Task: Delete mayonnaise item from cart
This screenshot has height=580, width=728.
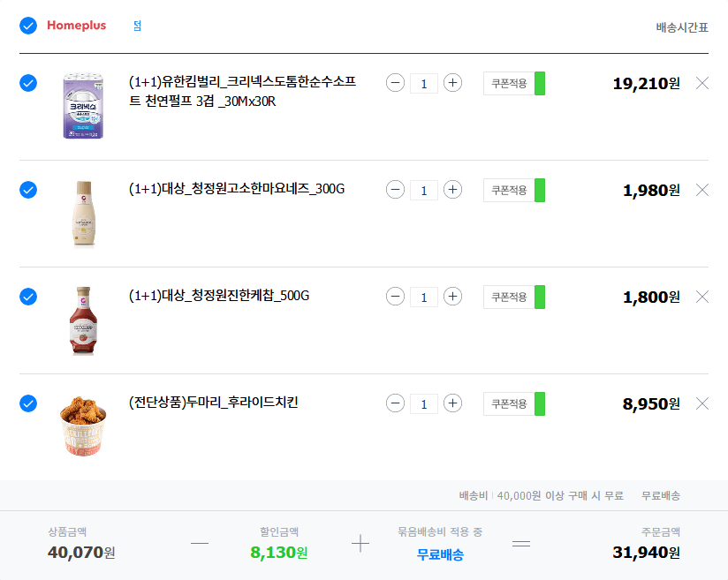Action: [x=702, y=190]
